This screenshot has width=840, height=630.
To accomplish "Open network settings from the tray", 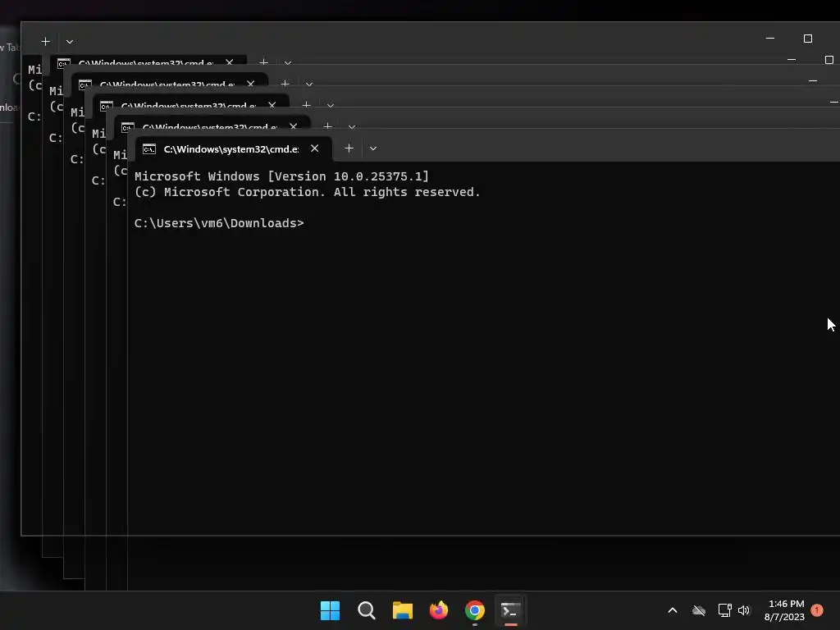I will point(724,610).
